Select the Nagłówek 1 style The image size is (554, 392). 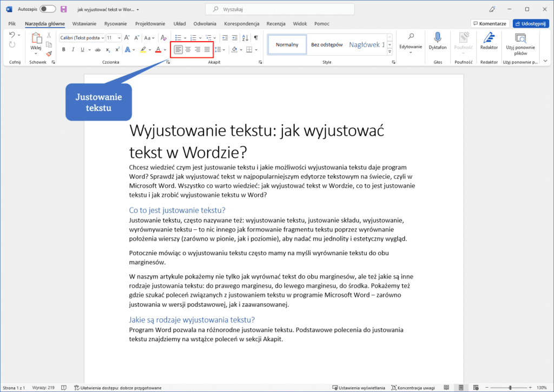click(367, 44)
